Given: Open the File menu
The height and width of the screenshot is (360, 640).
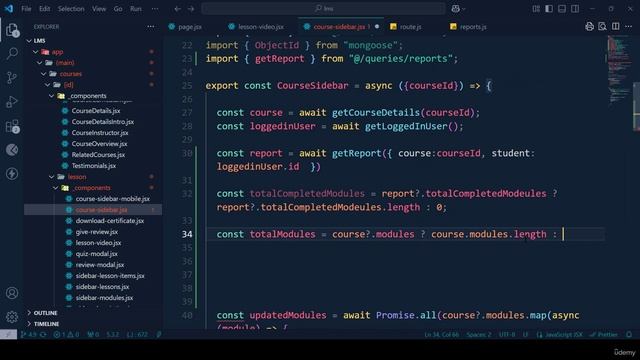Looking at the screenshot, I should 26,9.
